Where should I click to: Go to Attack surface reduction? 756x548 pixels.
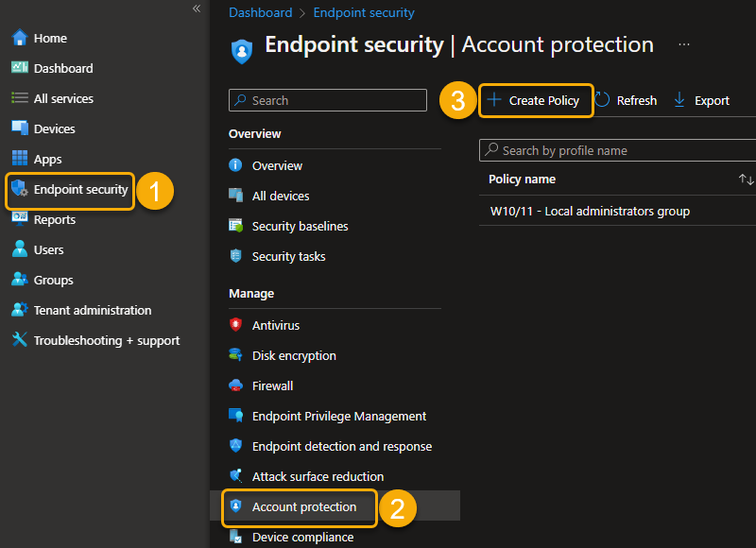tap(318, 476)
